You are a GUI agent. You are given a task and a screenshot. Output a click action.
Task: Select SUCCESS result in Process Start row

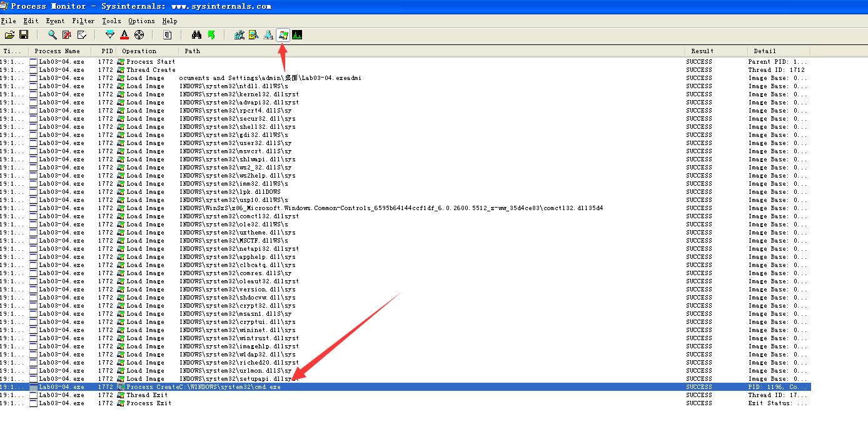pyautogui.click(x=699, y=62)
